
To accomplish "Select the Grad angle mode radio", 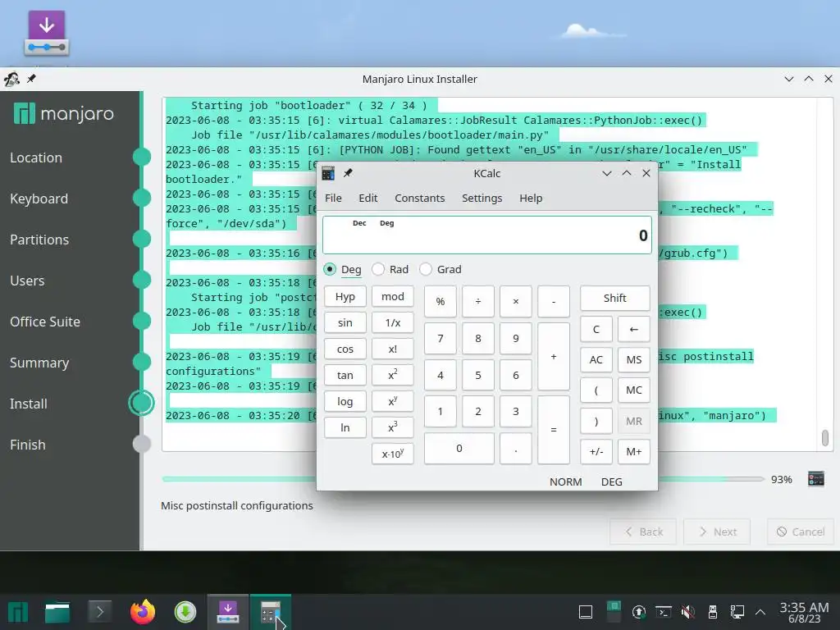I will click(441, 269).
